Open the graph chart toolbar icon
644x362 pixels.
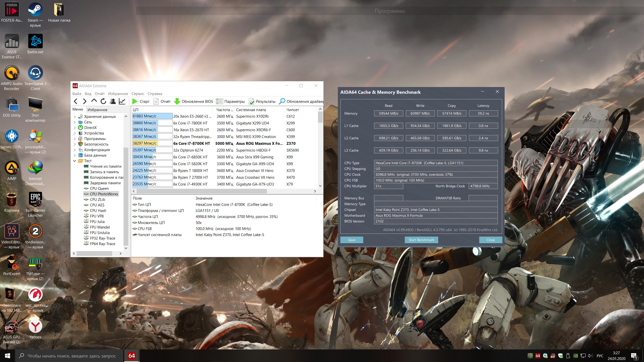122,101
